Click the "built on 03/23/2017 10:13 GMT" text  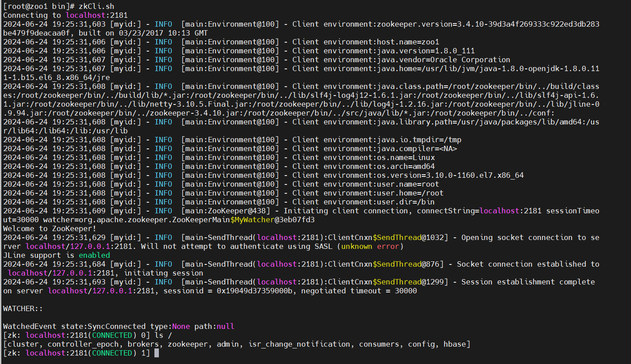(143, 33)
